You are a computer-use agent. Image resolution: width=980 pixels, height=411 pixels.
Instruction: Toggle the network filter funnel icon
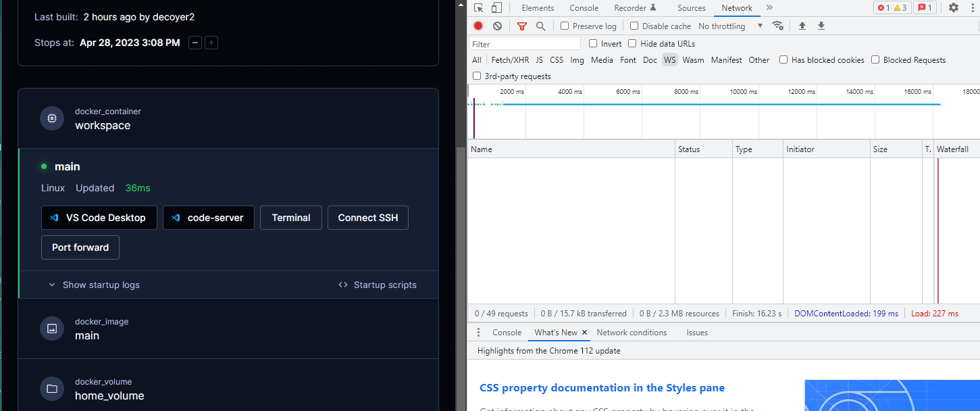coord(521,26)
